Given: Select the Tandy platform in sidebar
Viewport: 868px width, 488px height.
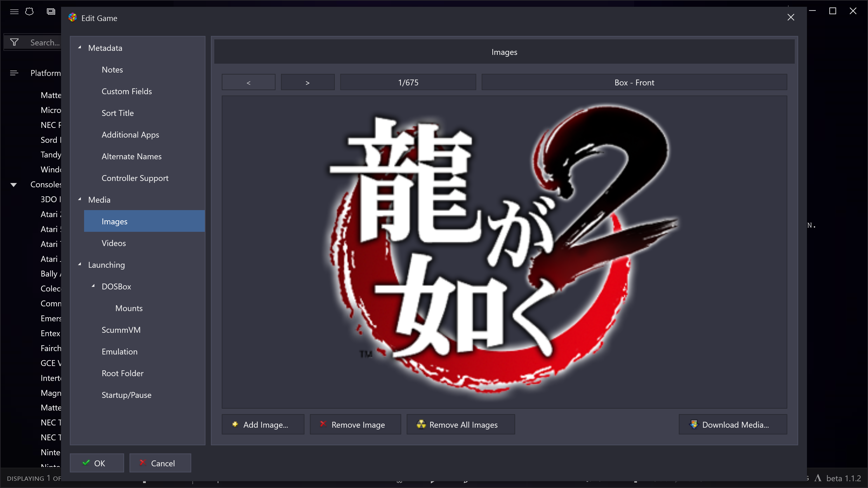Looking at the screenshot, I should point(51,155).
